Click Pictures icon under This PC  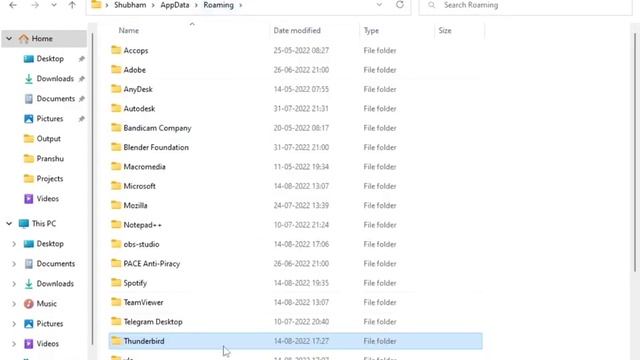(x=29, y=324)
